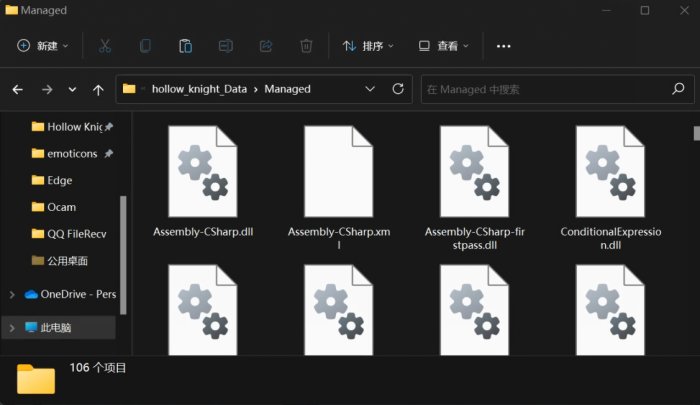This screenshot has width=700, height=405.
Task: Select ConditionalExpression.dll file
Action: (x=610, y=188)
